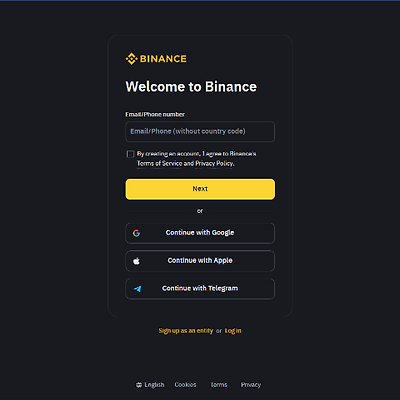Focus the Email/Phone number input field
400x400 pixels.
[200, 131]
